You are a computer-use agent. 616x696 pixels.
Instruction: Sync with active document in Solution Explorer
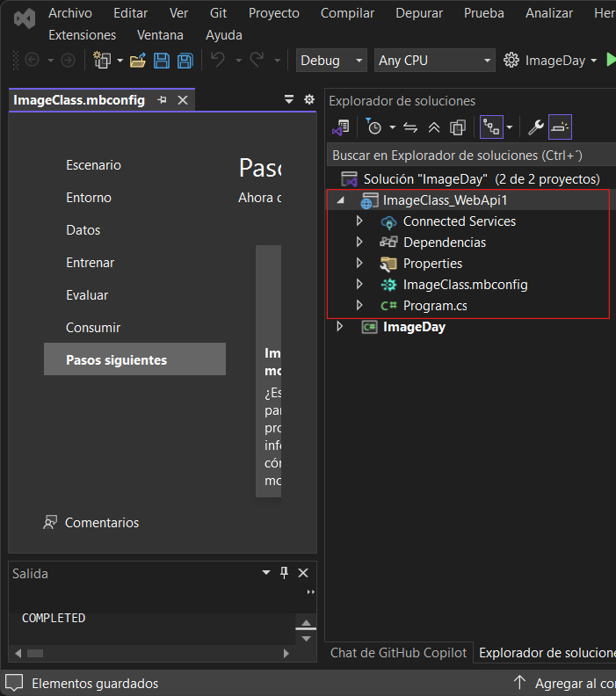[x=410, y=127]
